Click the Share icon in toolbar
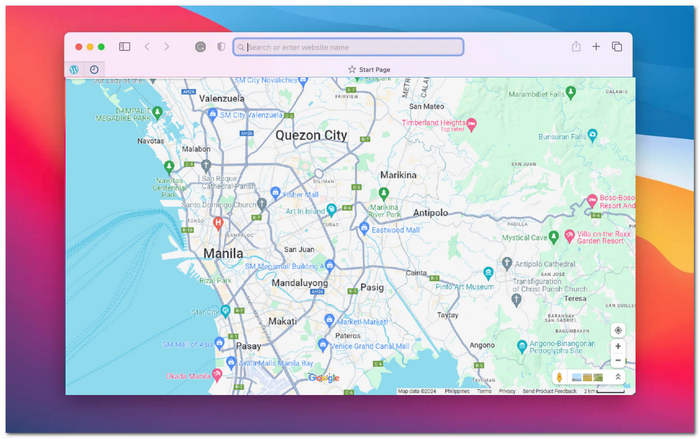Image resolution: width=700 pixels, height=439 pixels. tap(576, 46)
